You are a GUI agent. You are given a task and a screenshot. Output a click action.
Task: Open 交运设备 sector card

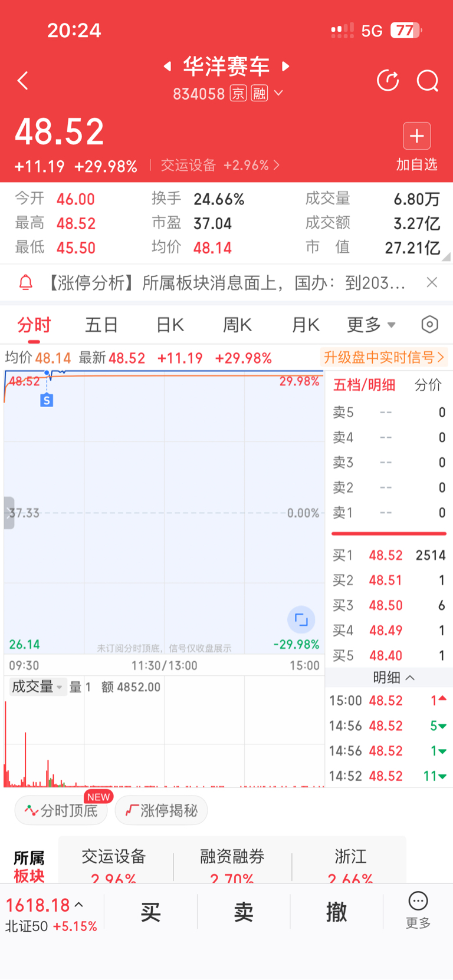pyautogui.click(x=114, y=865)
